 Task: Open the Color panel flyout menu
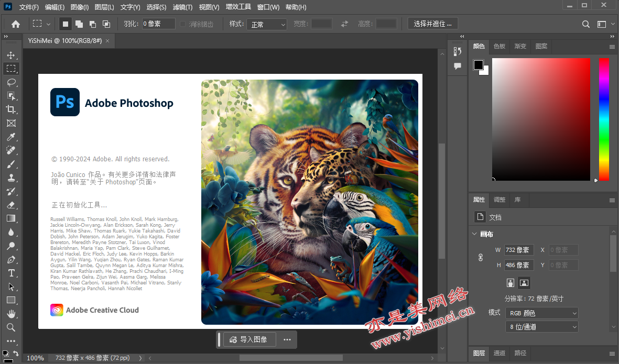[x=612, y=47]
